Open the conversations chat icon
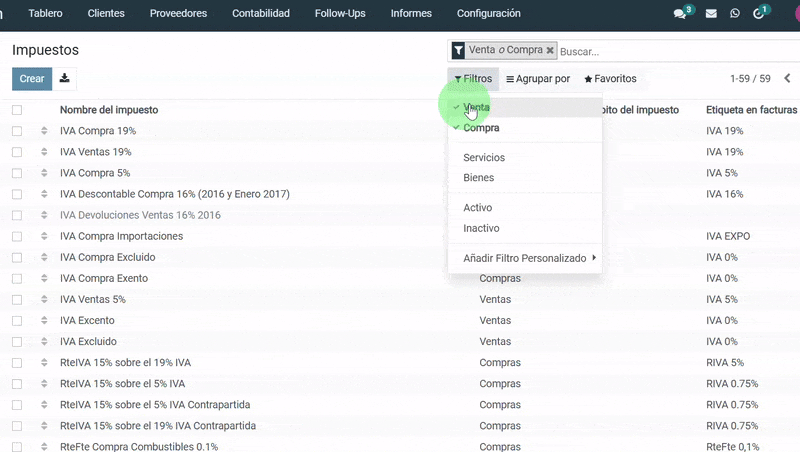The image size is (800, 452). pos(681,14)
